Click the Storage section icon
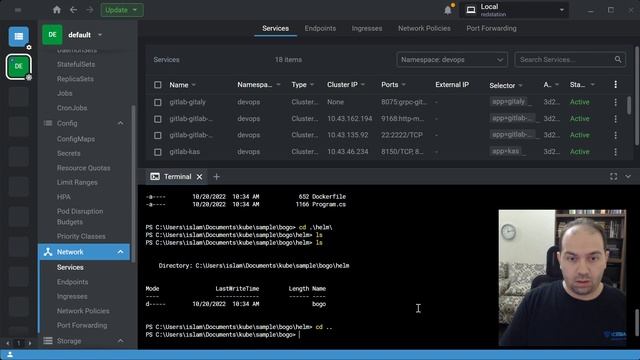 48,341
